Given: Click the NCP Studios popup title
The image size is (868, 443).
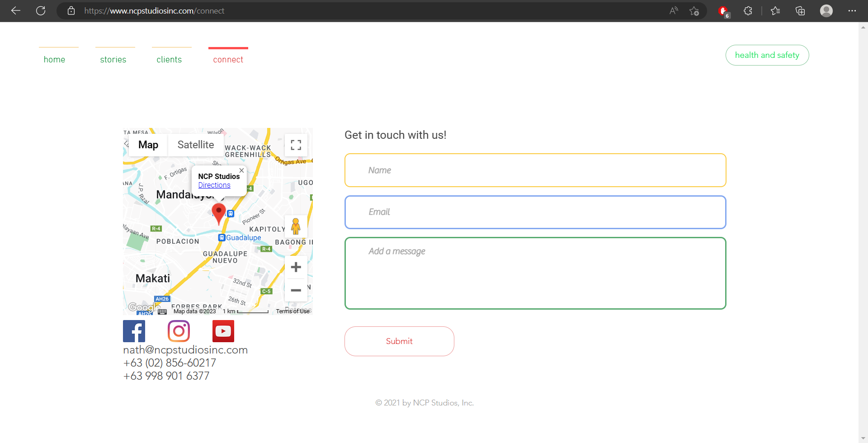Looking at the screenshot, I should pyautogui.click(x=219, y=176).
